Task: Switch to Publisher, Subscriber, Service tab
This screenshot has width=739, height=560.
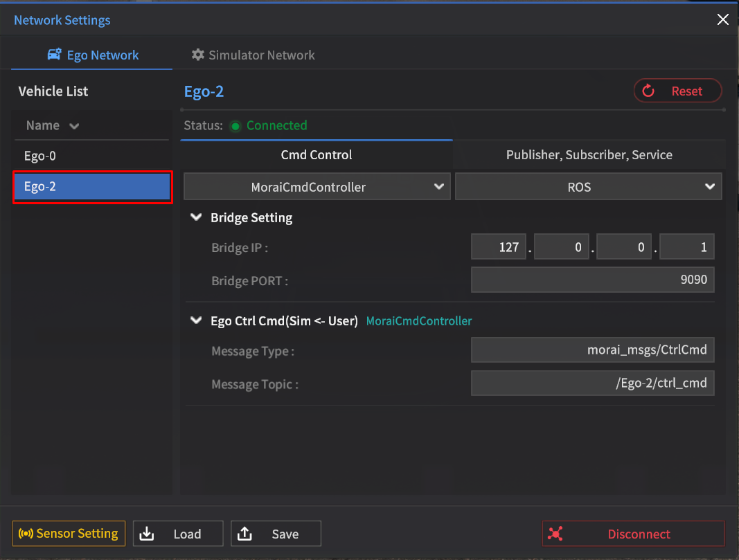Action: 589,155
